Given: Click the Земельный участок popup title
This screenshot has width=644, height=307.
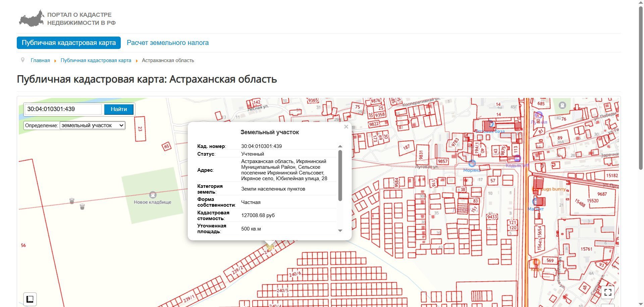Looking at the screenshot, I should pos(270,132).
